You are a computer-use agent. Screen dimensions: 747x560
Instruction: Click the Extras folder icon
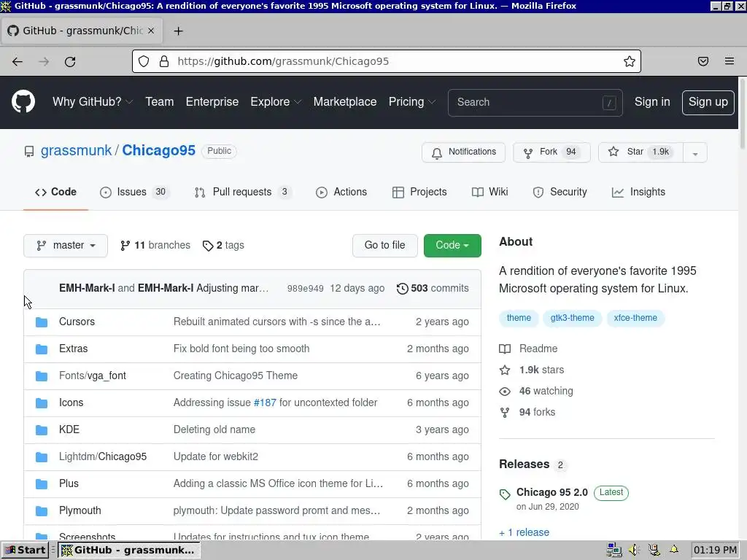click(x=42, y=349)
